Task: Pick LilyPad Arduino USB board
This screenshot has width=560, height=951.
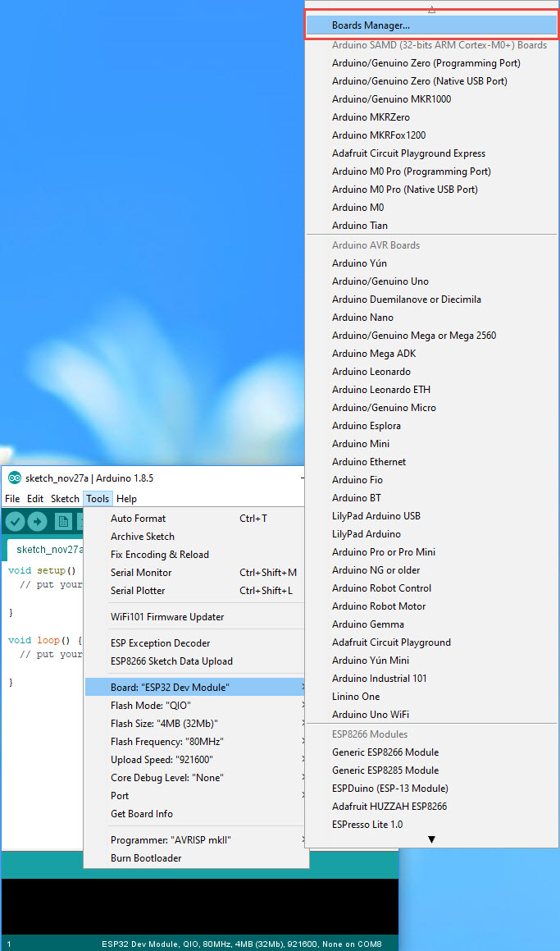Action: coord(431,516)
